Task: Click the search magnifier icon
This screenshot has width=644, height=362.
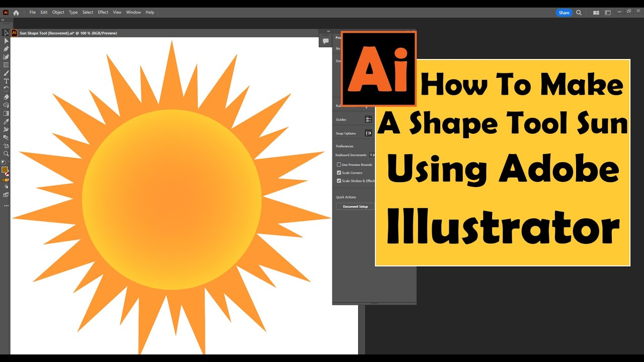Action: pos(579,13)
